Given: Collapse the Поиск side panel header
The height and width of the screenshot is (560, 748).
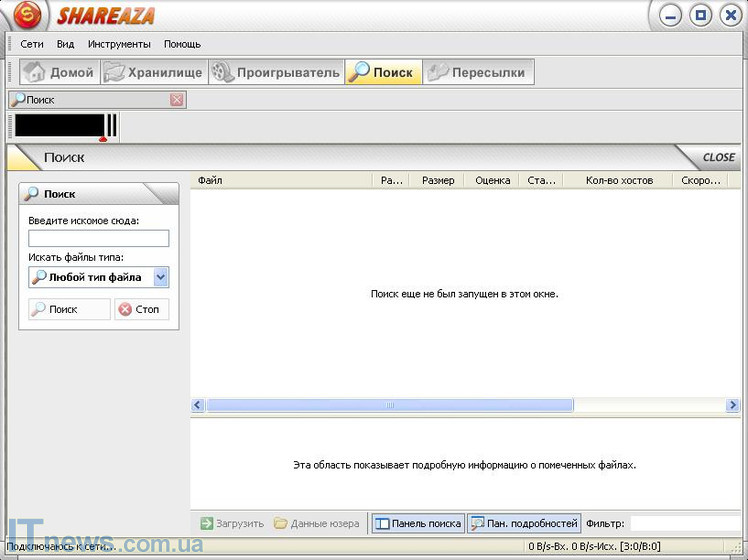Looking at the screenshot, I should [x=98, y=194].
